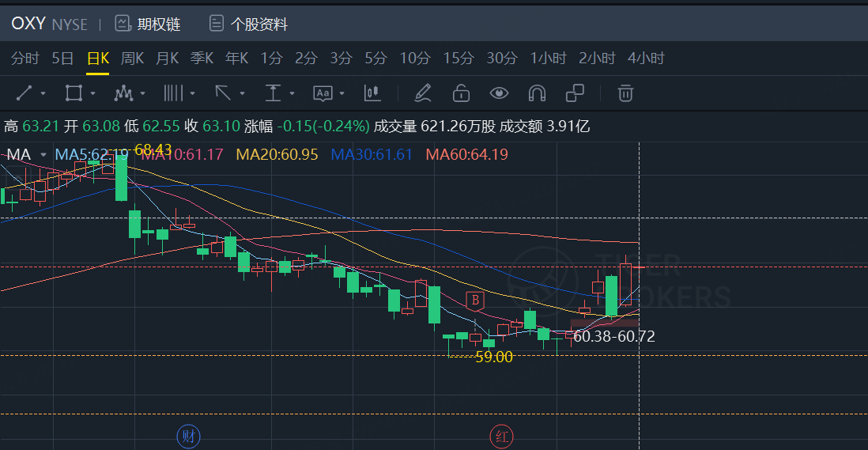
Task: Select the 年K yearly candlestick tab
Action: 237,58
